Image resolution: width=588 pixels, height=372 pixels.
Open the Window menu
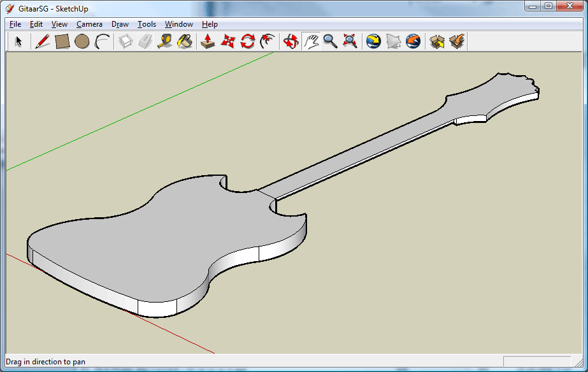pos(179,24)
